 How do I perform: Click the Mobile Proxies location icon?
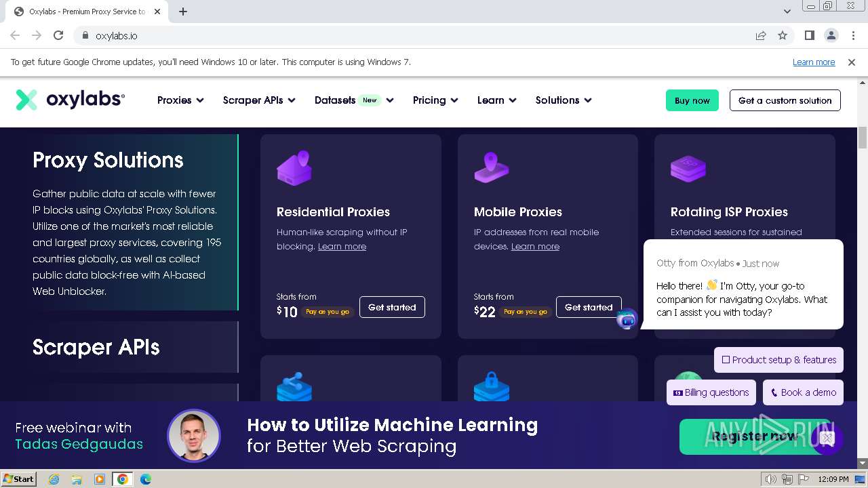coord(491,167)
